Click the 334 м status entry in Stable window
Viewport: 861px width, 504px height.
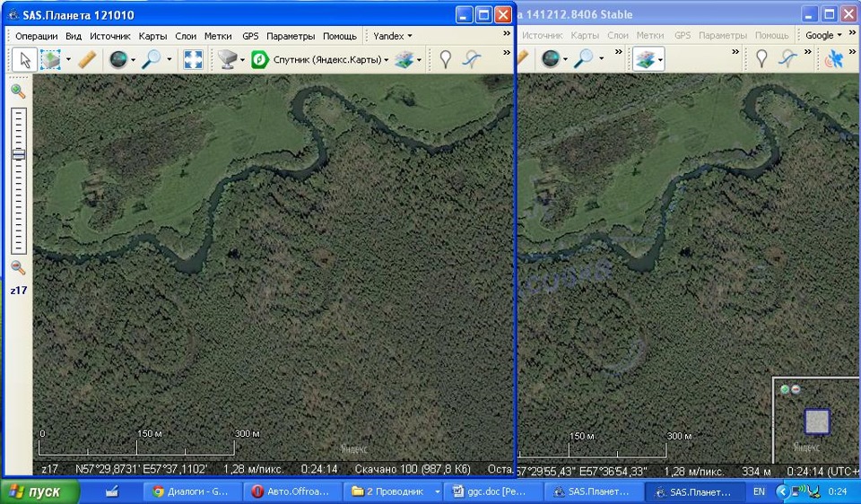(756, 471)
